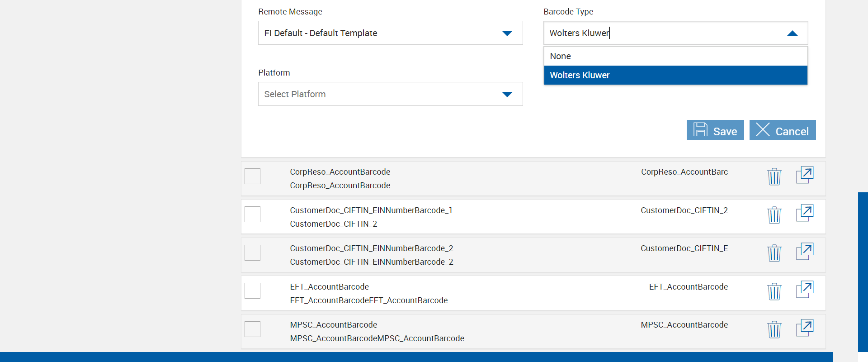Viewport: 868px width, 362px height.
Task: Check the CorpReso_AccountBarcode row checkbox
Action: click(252, 176)
